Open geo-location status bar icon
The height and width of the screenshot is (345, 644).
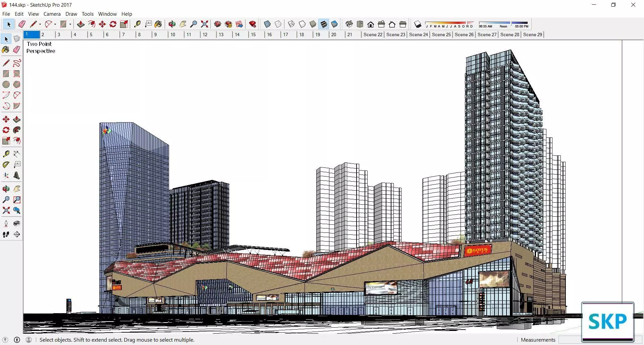click(x=5, y=340)
